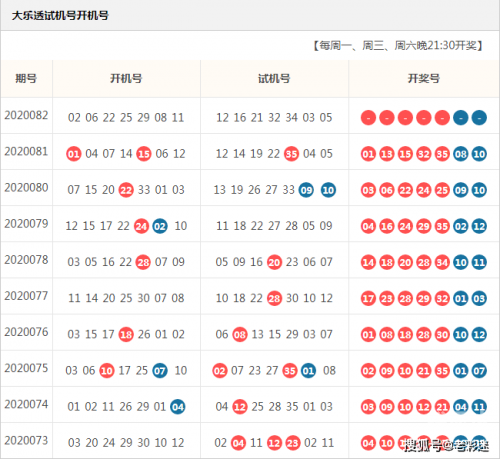Click blue ball 04 in 2020074 开机号
Image resolution: width=500 pixels, height=459 pixels.
pos(178,407)
